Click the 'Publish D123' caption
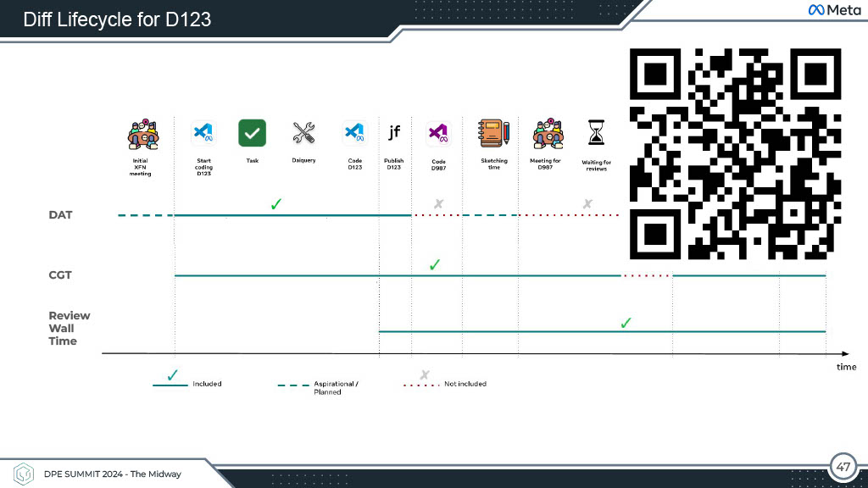The width and height of the screenshot is (868, 488). (x=393, y=164)
